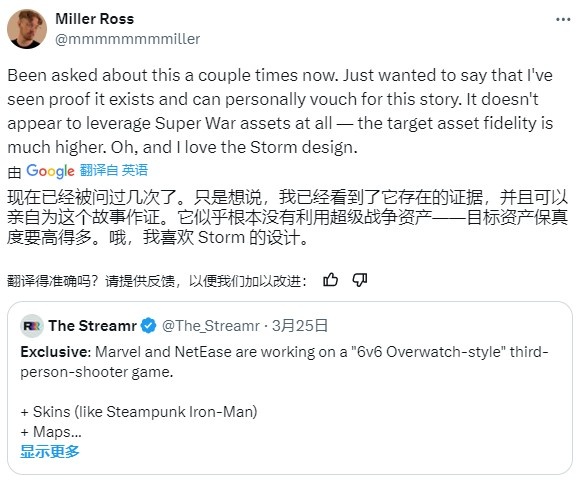Click the Chinese translated tweet text
The width and height of the screenshot is (588, 489).
tap(287, 218)
